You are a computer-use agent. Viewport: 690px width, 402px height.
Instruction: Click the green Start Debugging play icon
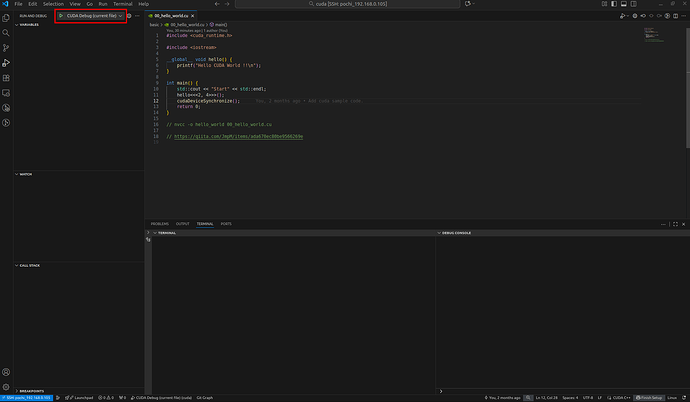61,16
